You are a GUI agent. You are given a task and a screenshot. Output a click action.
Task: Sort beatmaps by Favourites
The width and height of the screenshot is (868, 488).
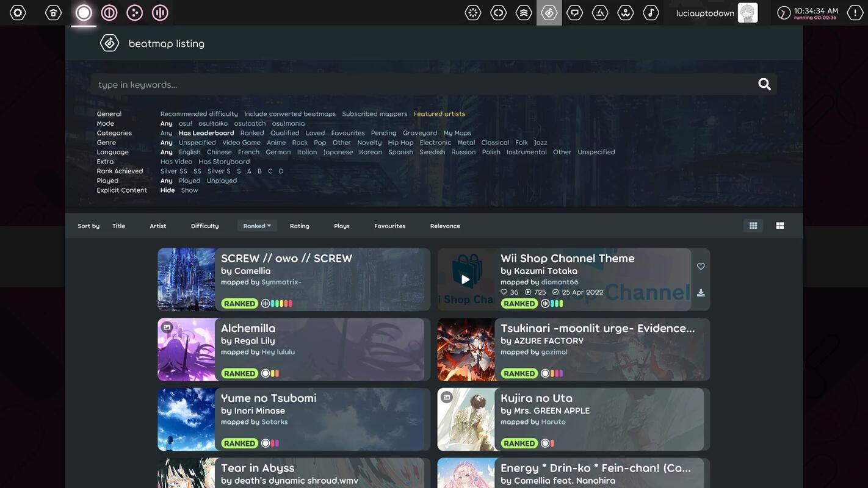click(x=390, y=226)
